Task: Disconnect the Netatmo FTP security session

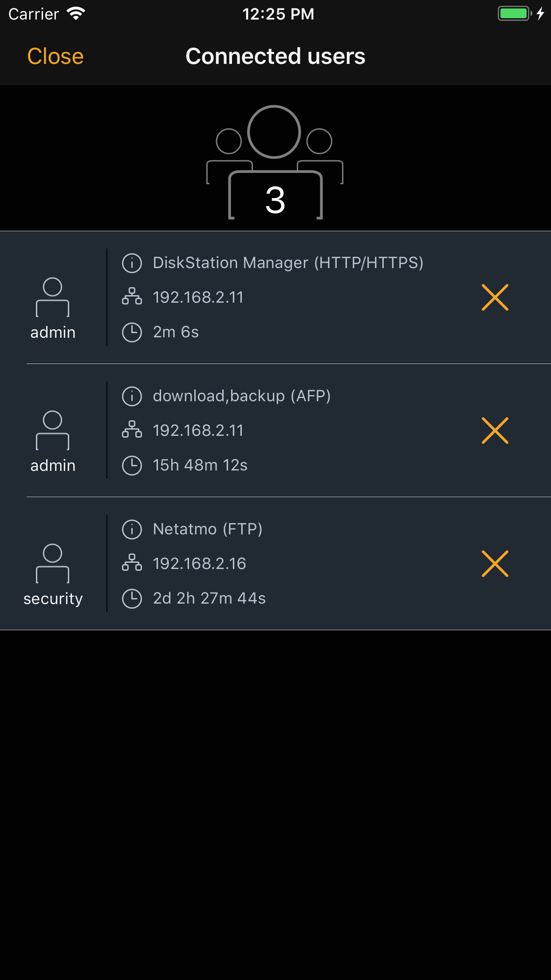Action: click(x=495, y=564)
